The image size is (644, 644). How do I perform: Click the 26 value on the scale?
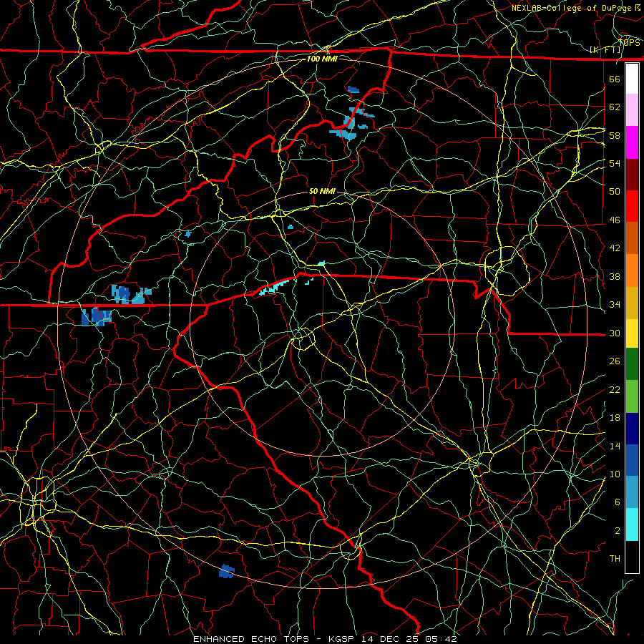pos(615,361)
